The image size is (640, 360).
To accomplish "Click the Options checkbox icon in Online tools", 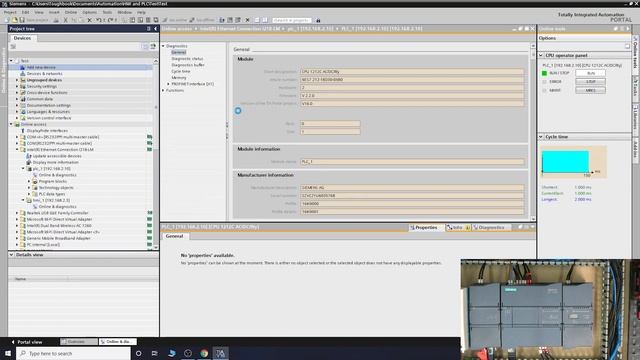I will tap(627, 47).
